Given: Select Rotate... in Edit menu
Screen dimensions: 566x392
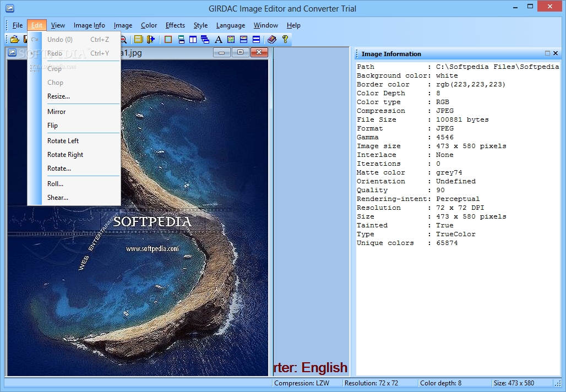Looking at the screenshot, I should tap(74, 168).
